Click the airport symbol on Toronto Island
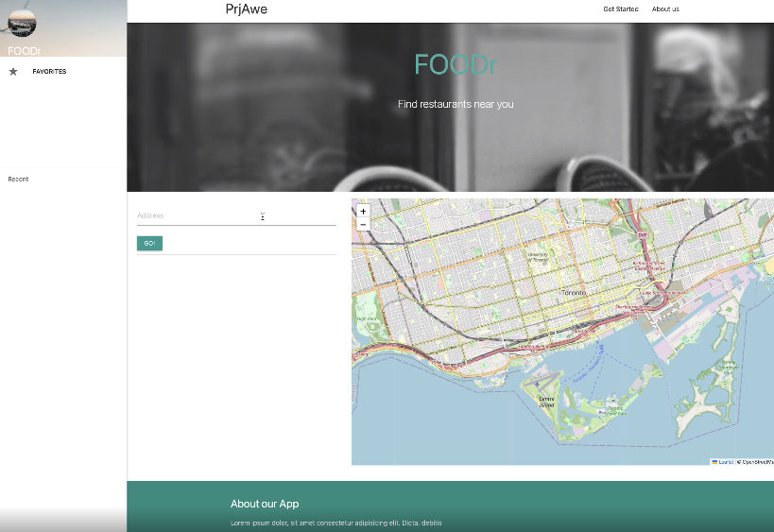 537,385
